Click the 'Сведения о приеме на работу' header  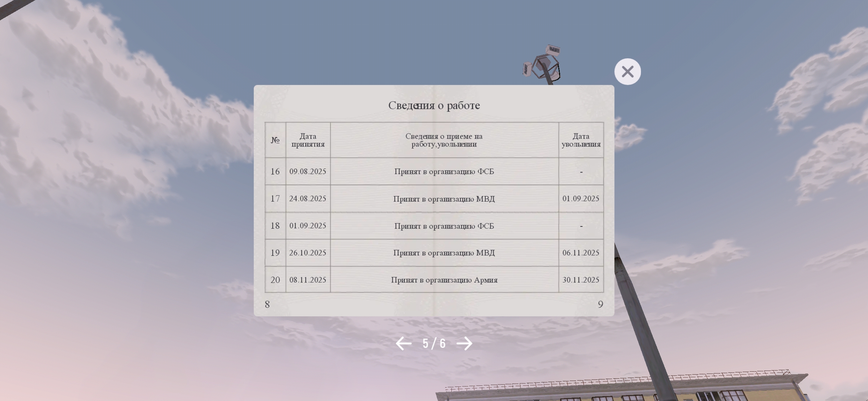click(x=444, y=140)
